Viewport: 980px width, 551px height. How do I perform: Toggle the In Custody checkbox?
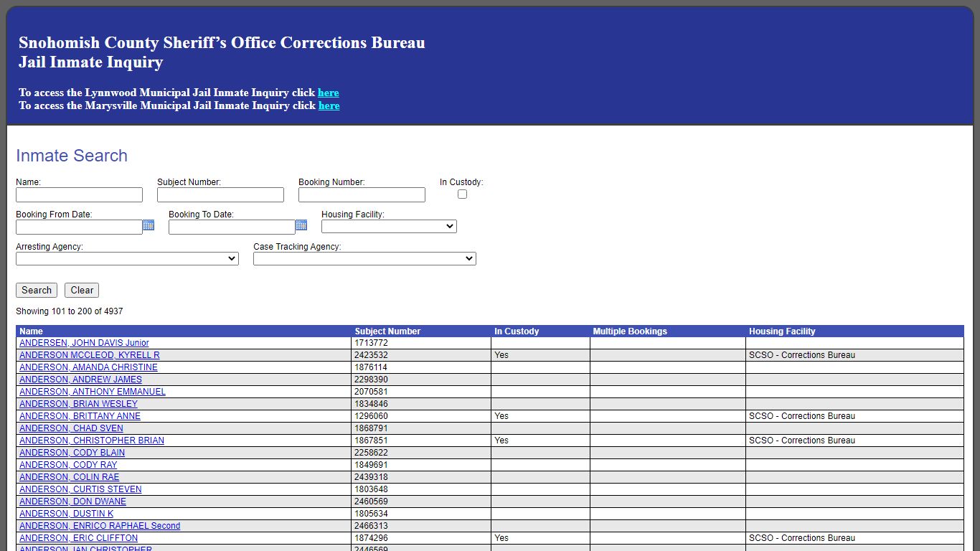pyautogui.click(x=462, y=194)
